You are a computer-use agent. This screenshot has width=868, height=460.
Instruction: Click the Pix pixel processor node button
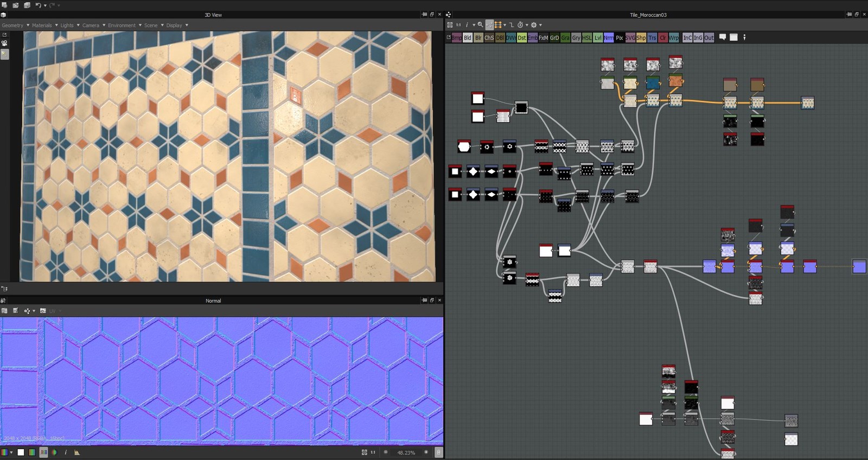click(620, 37)
